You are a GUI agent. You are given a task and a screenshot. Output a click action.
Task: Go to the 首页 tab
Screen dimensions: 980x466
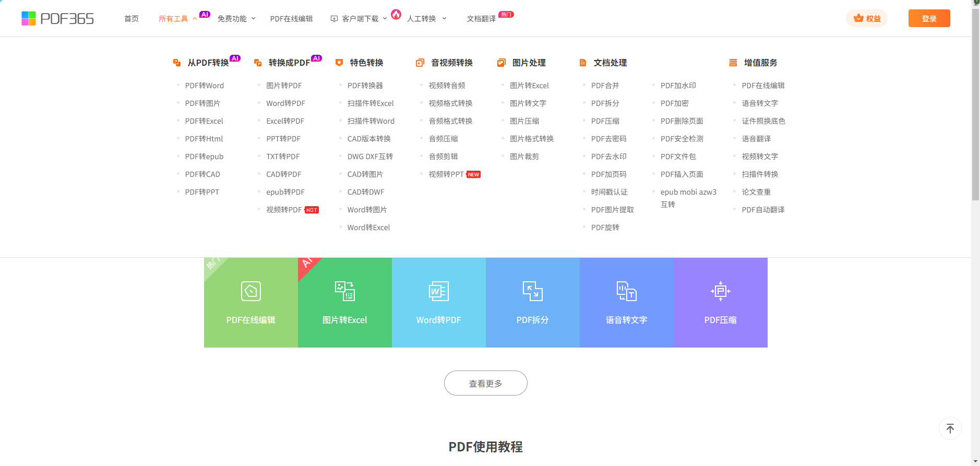pos(132,19)
